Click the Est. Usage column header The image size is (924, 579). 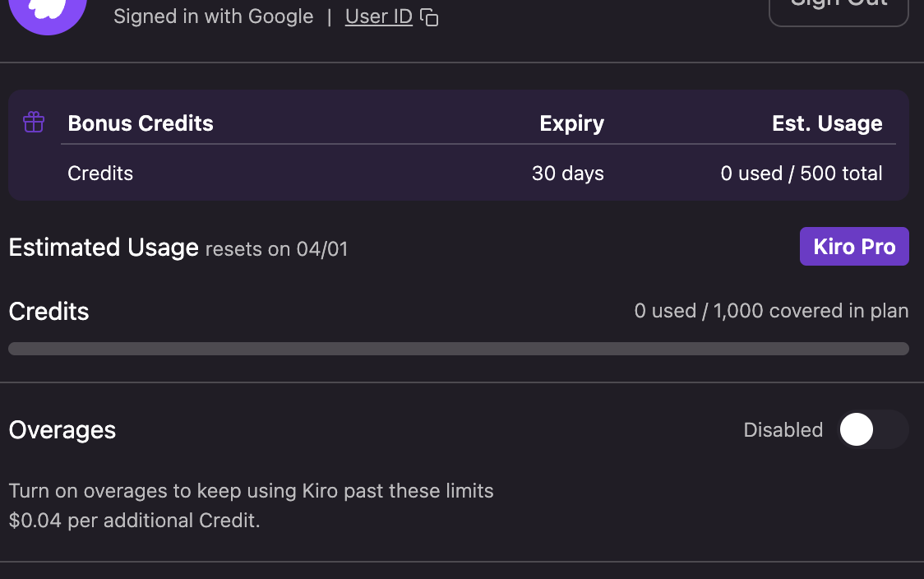pos(827,123)
